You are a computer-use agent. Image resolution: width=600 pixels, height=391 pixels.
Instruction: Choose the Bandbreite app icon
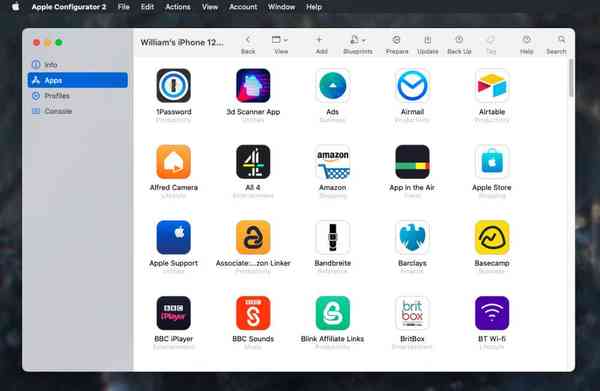point(333,237)
